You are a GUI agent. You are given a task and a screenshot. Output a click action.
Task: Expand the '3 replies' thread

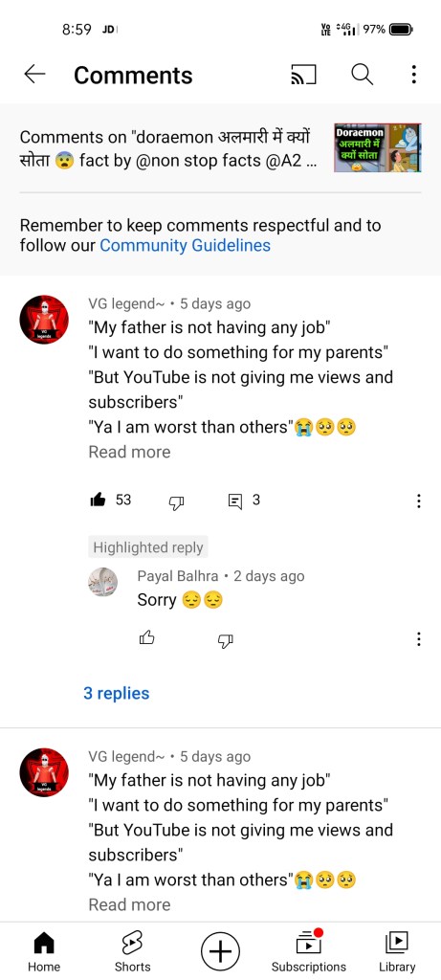pyautogui.click(x=116, y=693)
